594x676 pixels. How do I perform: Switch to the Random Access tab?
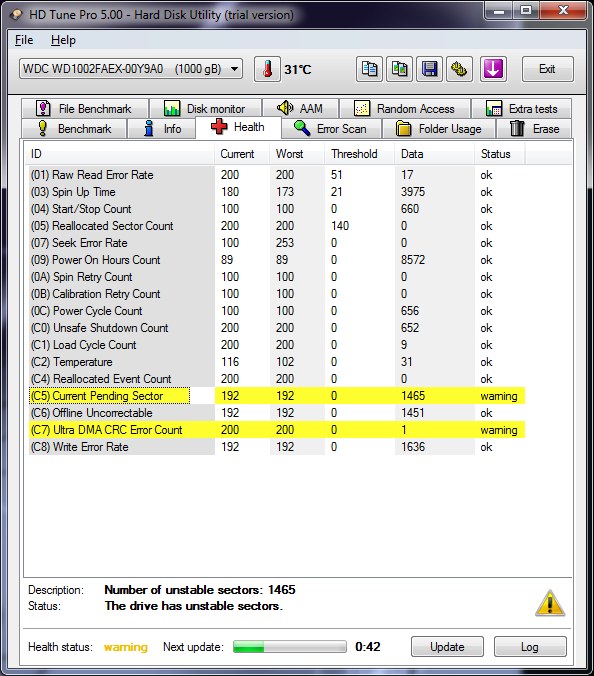coord(404,108)
